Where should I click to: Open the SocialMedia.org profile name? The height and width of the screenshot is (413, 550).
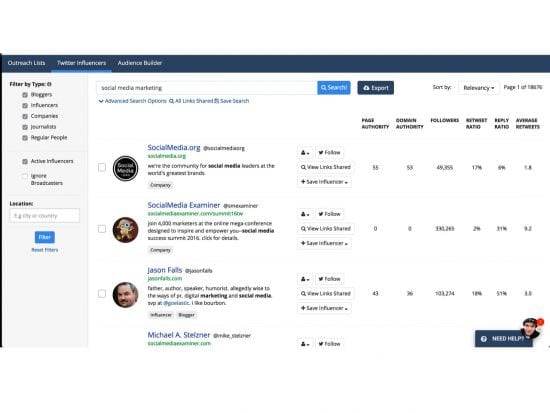[174, 147]
